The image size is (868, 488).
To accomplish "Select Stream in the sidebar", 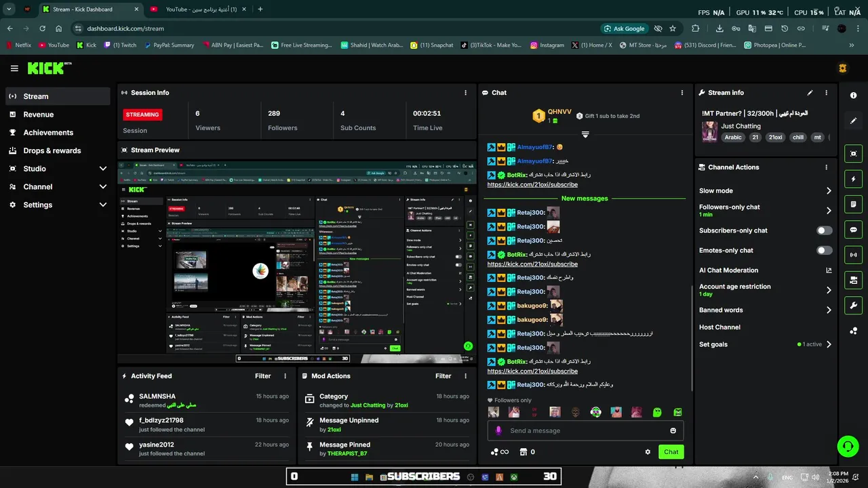I will [58, 96].
